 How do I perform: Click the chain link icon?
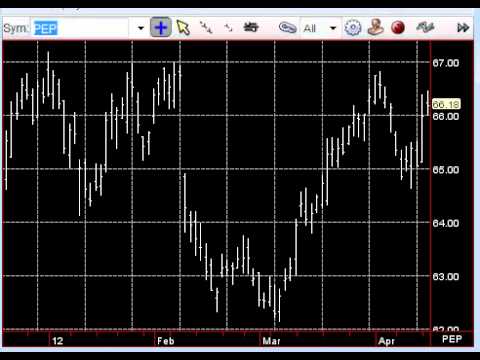click(x=287, y=28)
